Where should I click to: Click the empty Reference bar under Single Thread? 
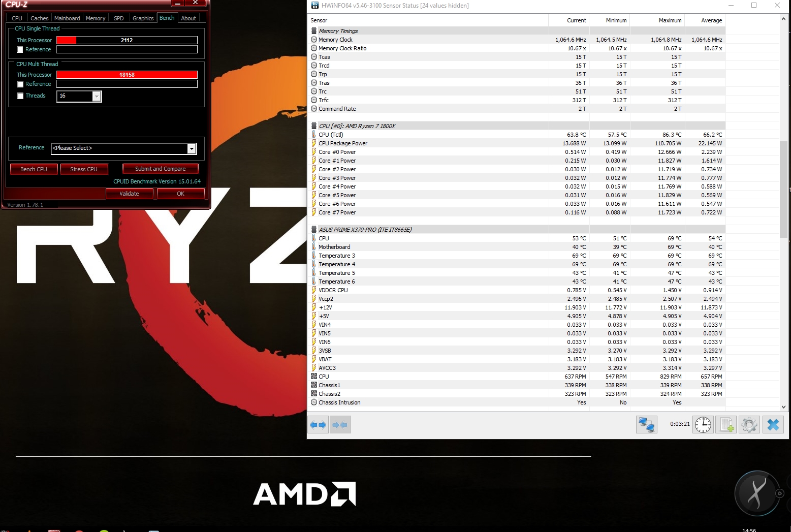pyautogui.click(x=127, y=49)
